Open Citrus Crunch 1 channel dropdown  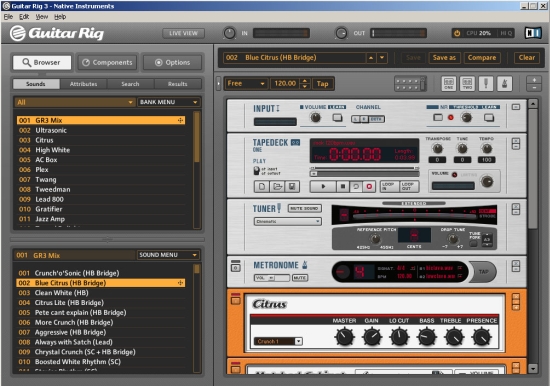278,341
